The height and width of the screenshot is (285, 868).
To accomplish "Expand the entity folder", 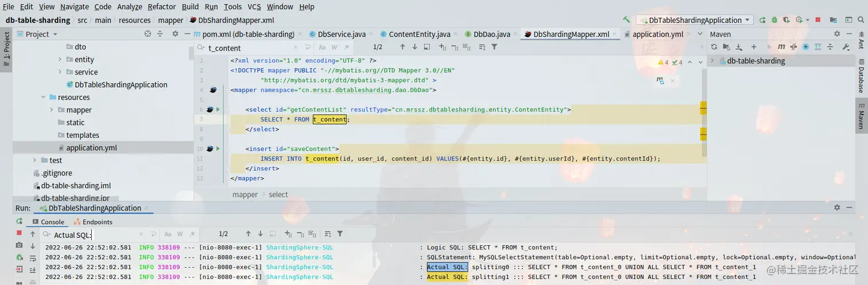I will 60,59.
